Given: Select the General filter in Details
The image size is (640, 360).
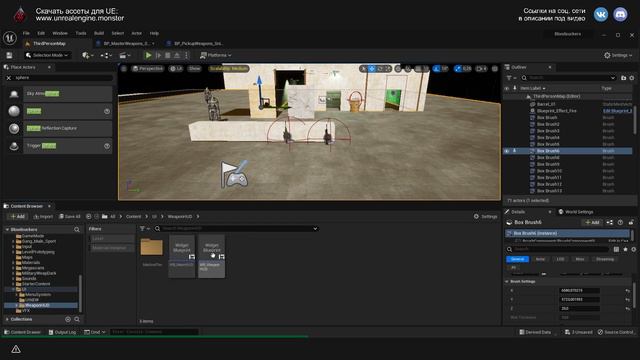Looking at the screenshot, I should click(x=518, y=259).
